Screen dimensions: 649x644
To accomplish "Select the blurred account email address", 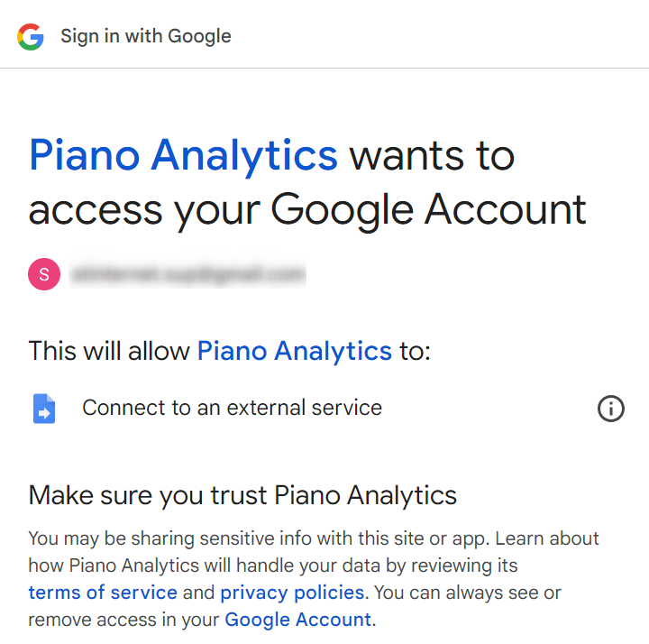I will [x=188, y=273].
